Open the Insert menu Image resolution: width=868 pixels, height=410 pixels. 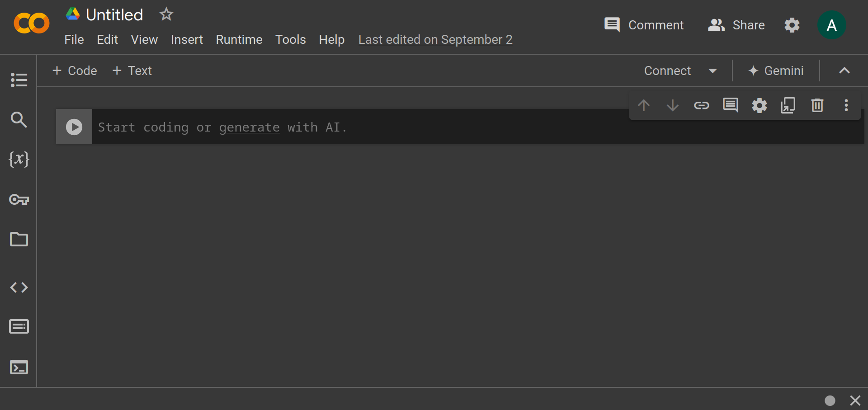[187, 40]
